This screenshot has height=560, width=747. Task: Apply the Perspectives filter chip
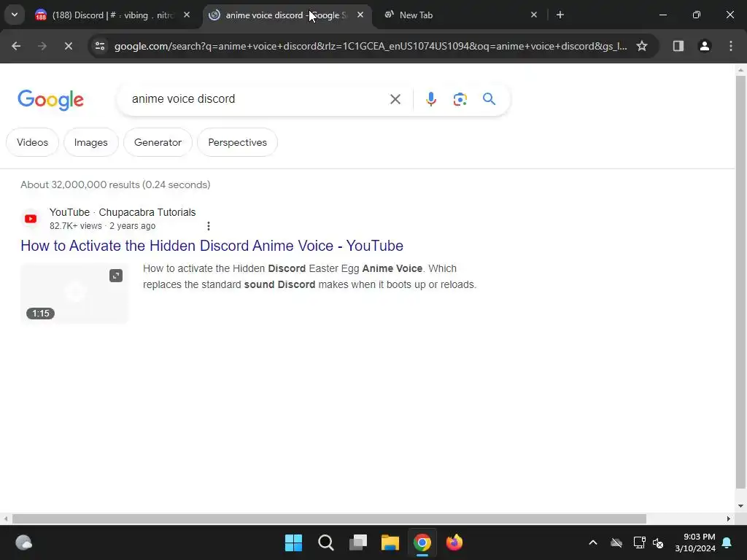coord(237,142)
